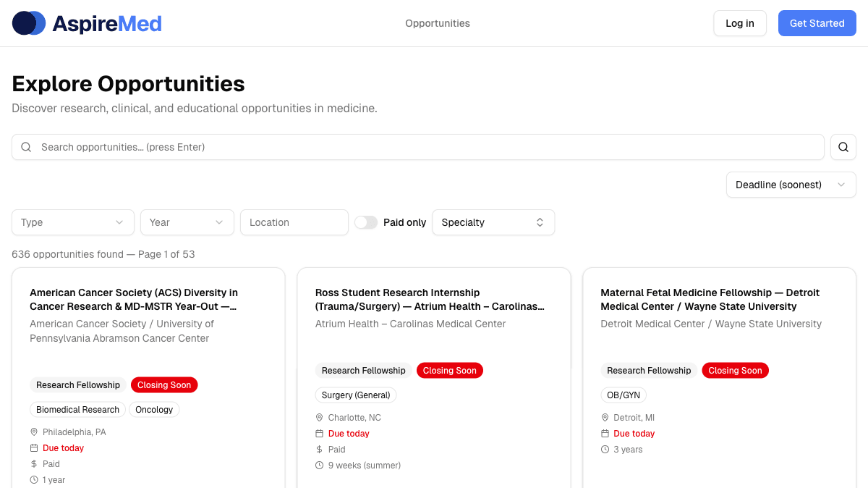Screen dimensions: 868x488
Task: Click the dollar icon marking the ACS opportunity Paid
Action: point(33,463)
